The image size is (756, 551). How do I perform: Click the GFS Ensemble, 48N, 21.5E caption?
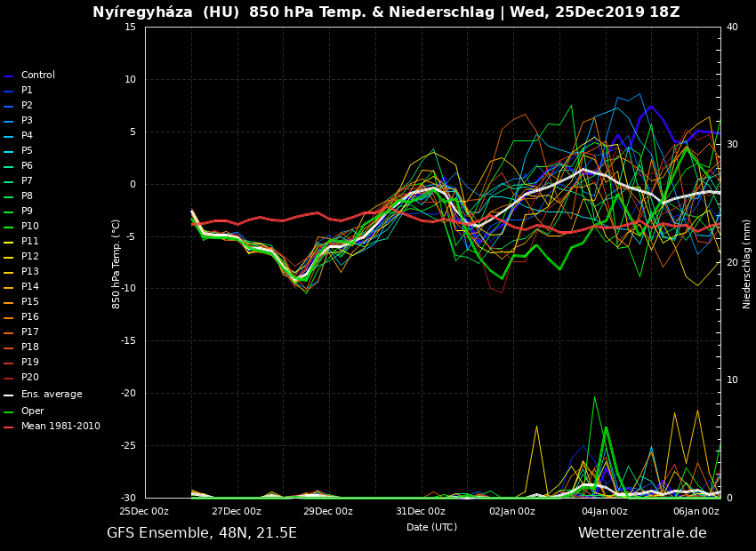(202, 533)
